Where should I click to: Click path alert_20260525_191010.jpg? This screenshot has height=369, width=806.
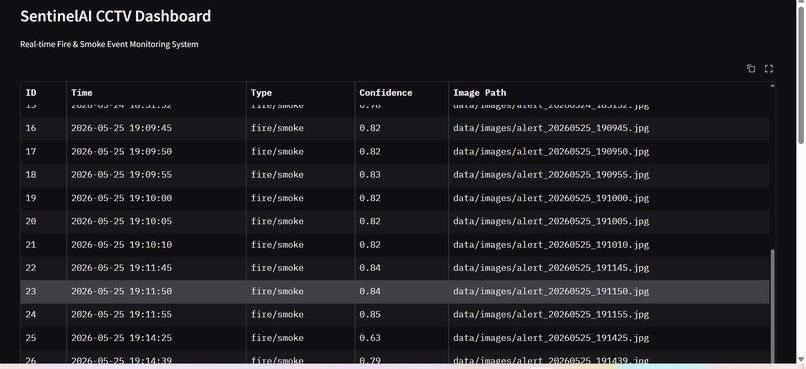click(x=609, y=245)
